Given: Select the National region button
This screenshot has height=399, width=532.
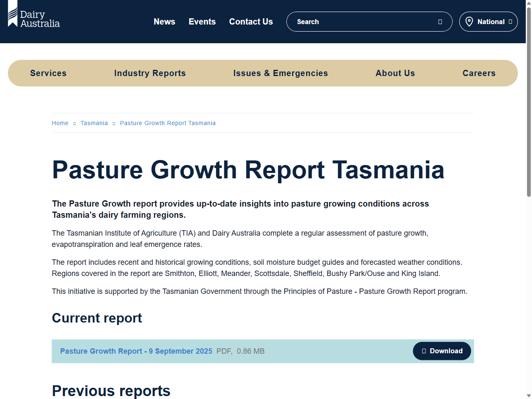Looking at the screenshot, I should [488, 22].
